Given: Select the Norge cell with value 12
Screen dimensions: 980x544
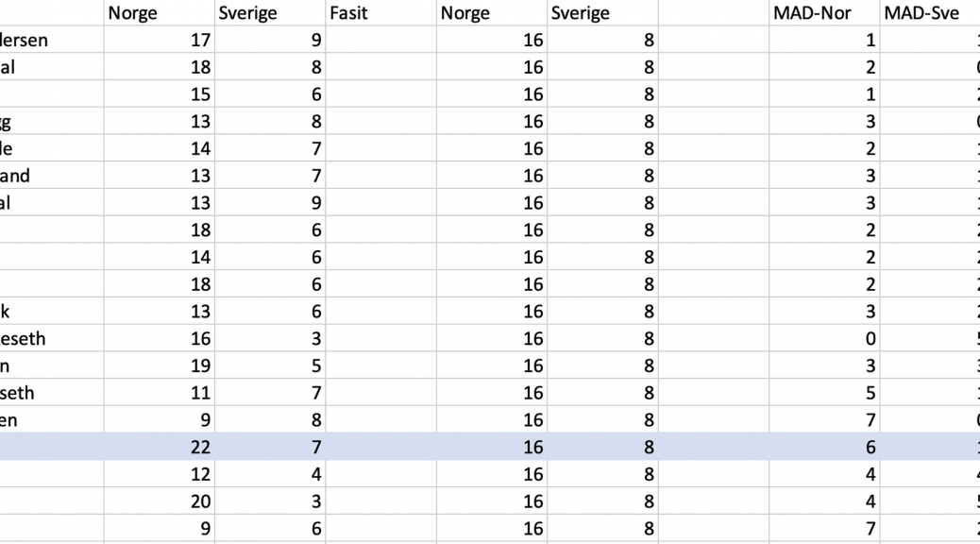Looking at the screenshot, I should pos(159,474).
